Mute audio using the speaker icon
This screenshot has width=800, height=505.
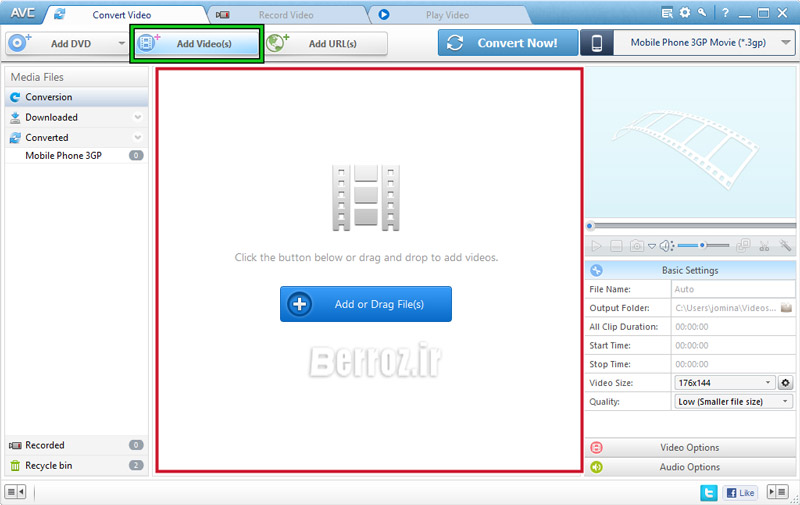[x=667, y=246]
